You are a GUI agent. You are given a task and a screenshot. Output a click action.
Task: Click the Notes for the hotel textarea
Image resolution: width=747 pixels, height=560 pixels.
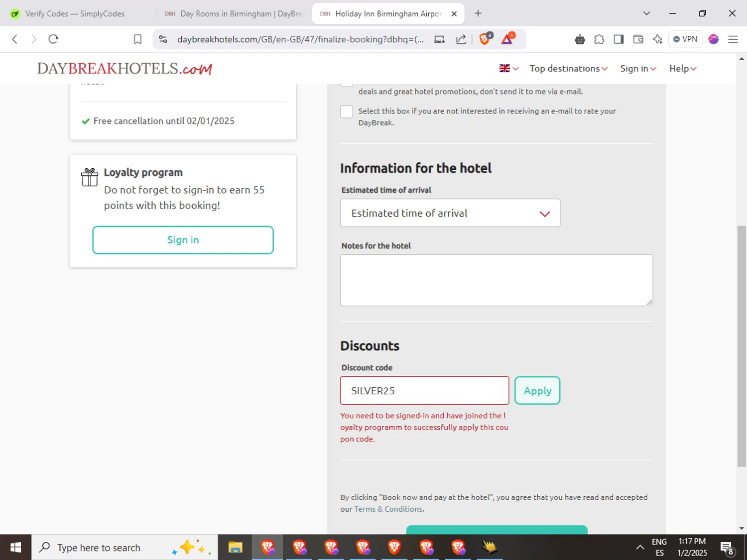[x=497, y=280]
